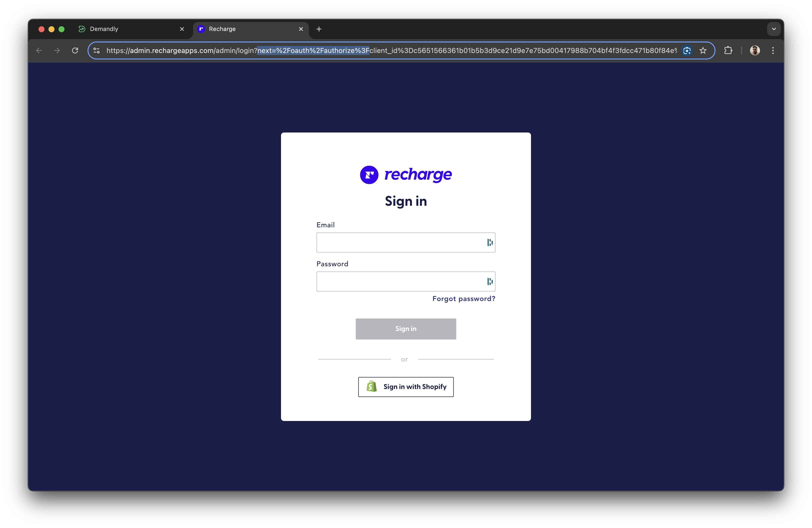Screen dimensions: 812x528
Task: Click the Shopify bag icon
Action: point(371,386)
